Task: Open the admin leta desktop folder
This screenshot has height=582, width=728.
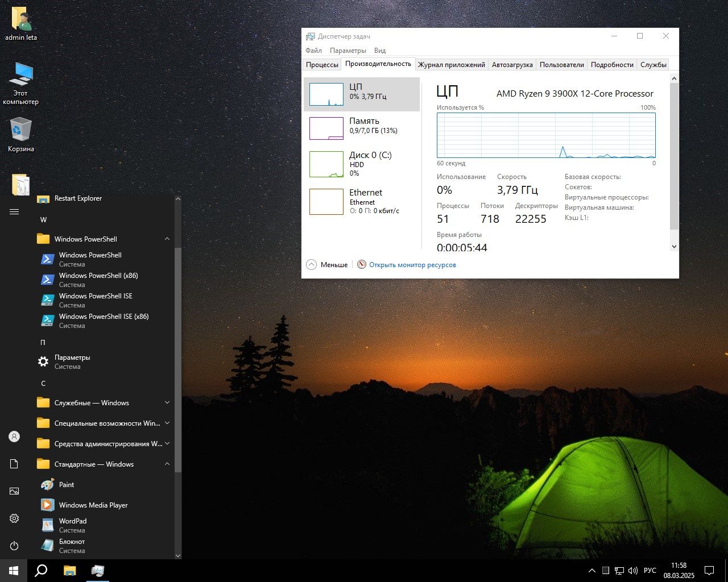Action: tap(21, 24)
